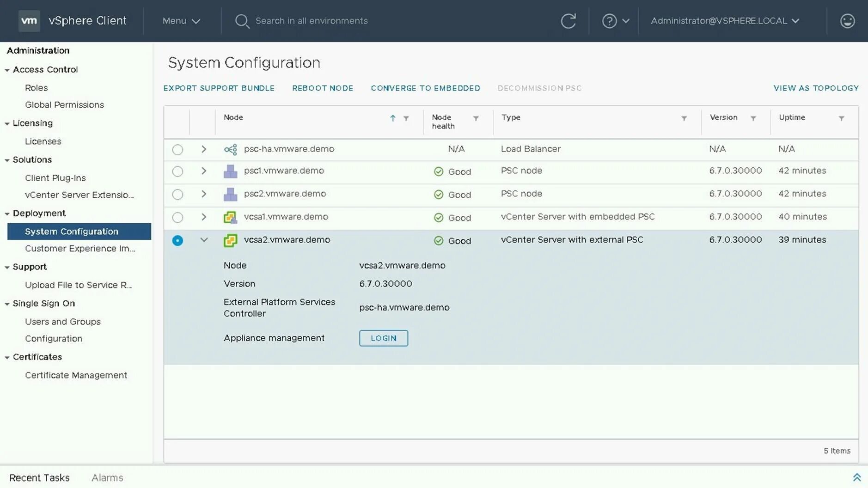Image resolution: width=868 pixels, height=488 pixels.
Task: Click the VIEW AS TOPOLOGY link
Action: (x=816, y=88)
